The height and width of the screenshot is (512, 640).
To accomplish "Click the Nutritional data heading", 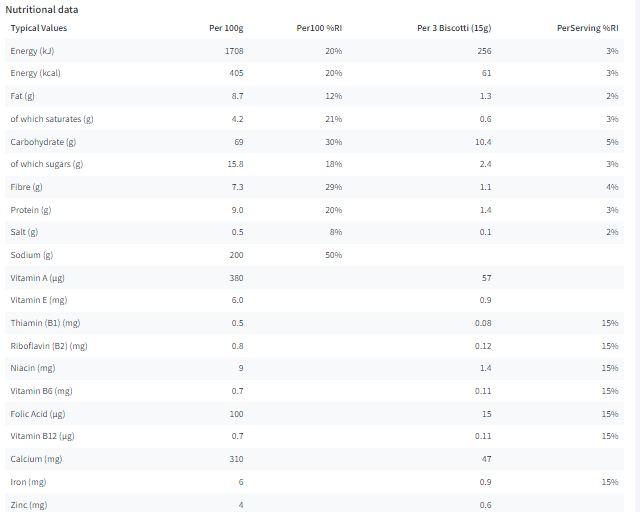I will point(42,10).
